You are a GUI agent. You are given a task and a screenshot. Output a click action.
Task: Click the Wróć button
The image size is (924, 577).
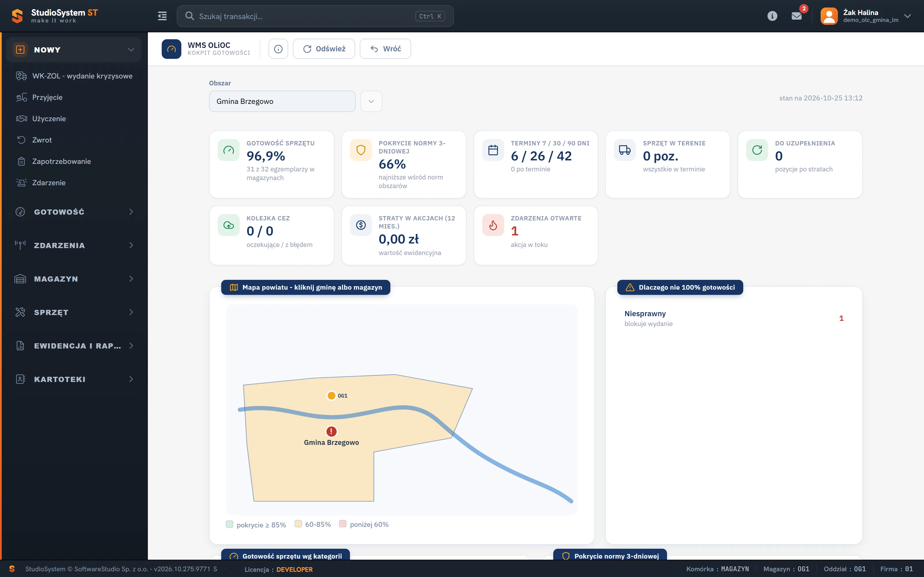pyautogui.click(x=385, y=49)
